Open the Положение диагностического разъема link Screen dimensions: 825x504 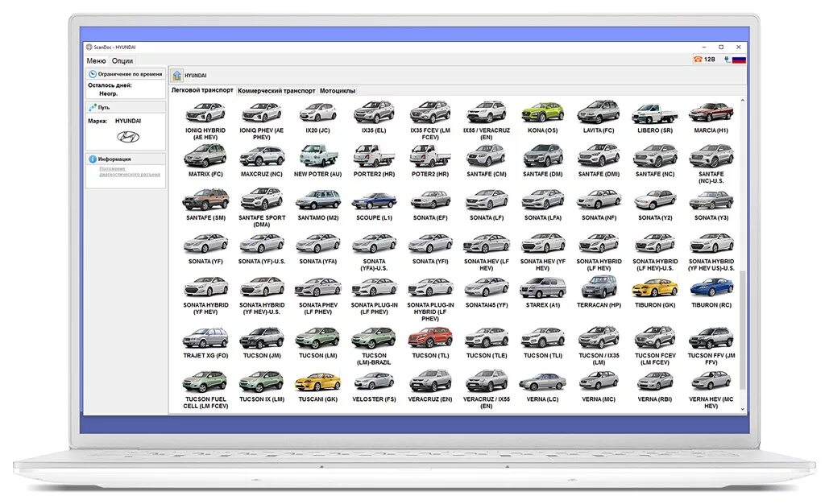(130, 171)
